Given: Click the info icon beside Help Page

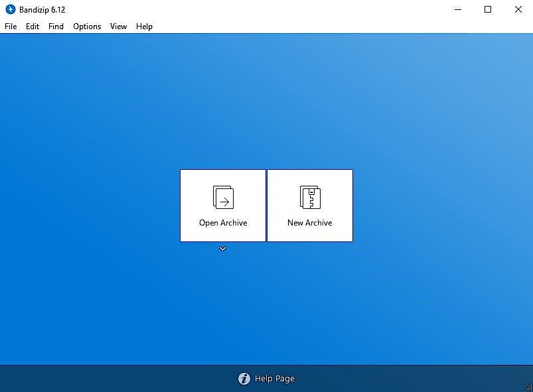Looking at the screenshot, I should click(x=244, y=378).
